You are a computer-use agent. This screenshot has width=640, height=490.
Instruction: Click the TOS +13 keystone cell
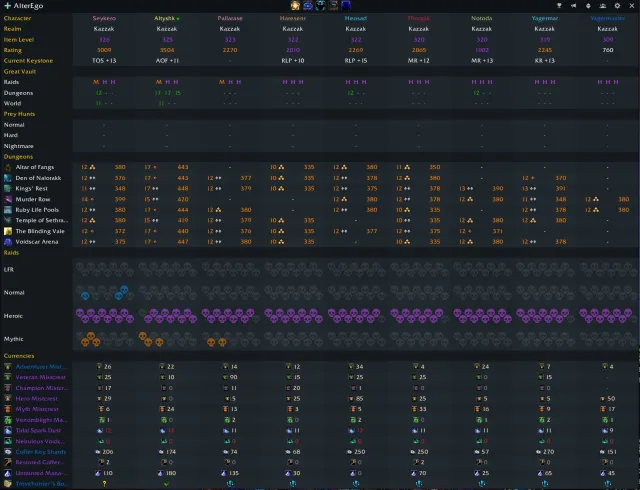point(104,61)
